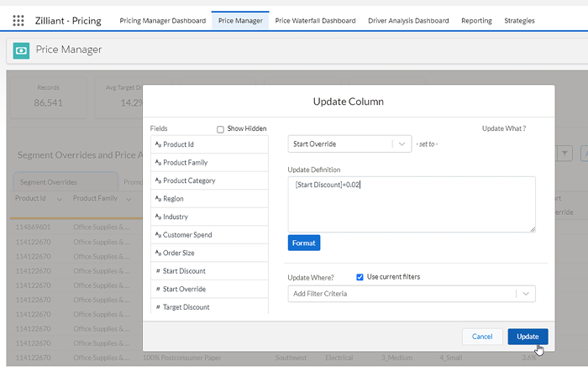The image size is (588, 392).
Task: Open the Start Override column dropdown
Action: pos(402,144)
